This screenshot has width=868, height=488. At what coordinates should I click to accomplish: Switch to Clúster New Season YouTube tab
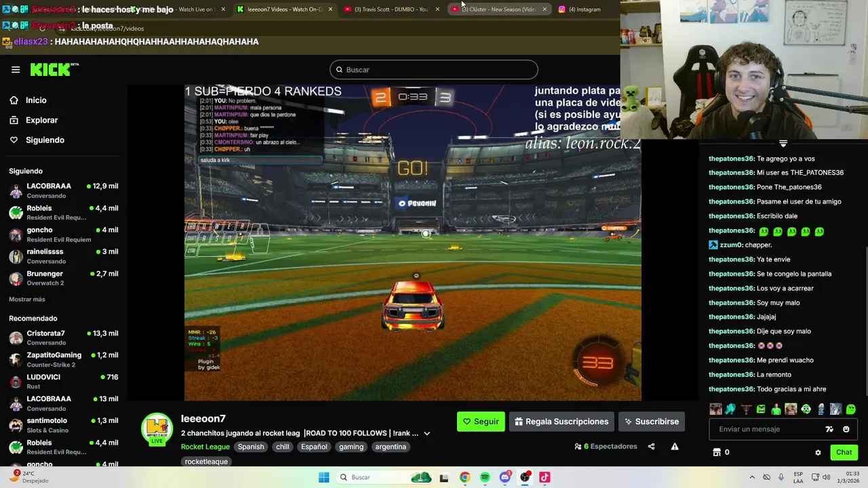pos(498,9)
